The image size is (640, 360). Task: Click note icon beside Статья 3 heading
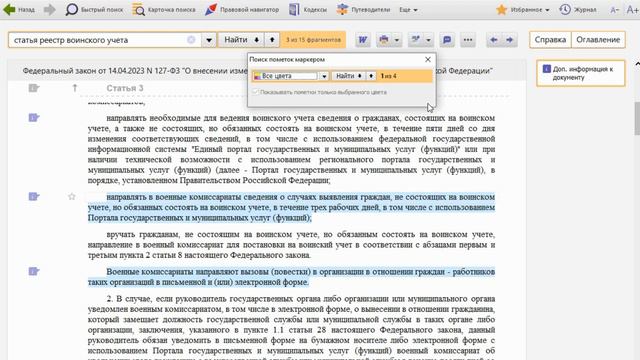34,88
